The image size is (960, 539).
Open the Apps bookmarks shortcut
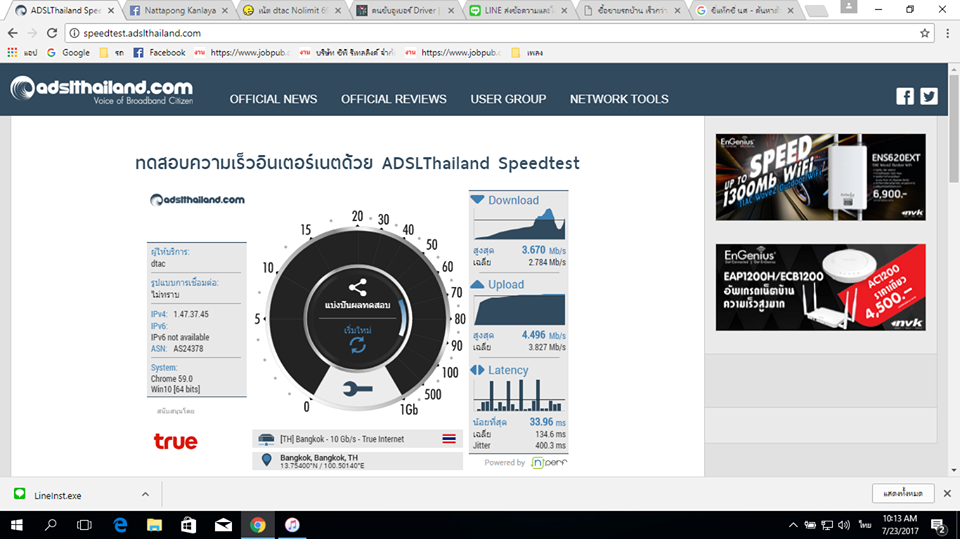(22, 53)
